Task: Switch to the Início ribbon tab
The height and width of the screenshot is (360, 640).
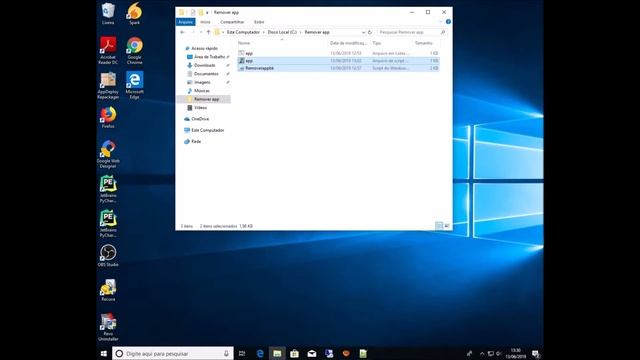Action: click(205, 22)
